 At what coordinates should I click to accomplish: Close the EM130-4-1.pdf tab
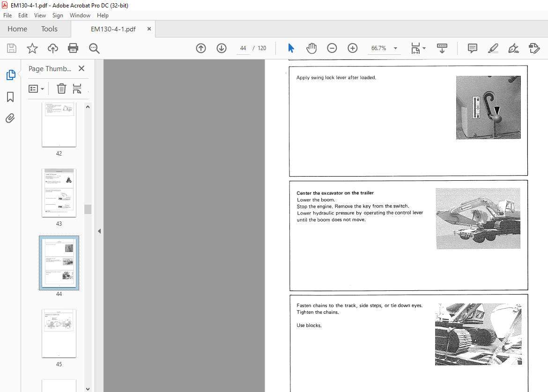pyautogui.click(x=149, y=29)
